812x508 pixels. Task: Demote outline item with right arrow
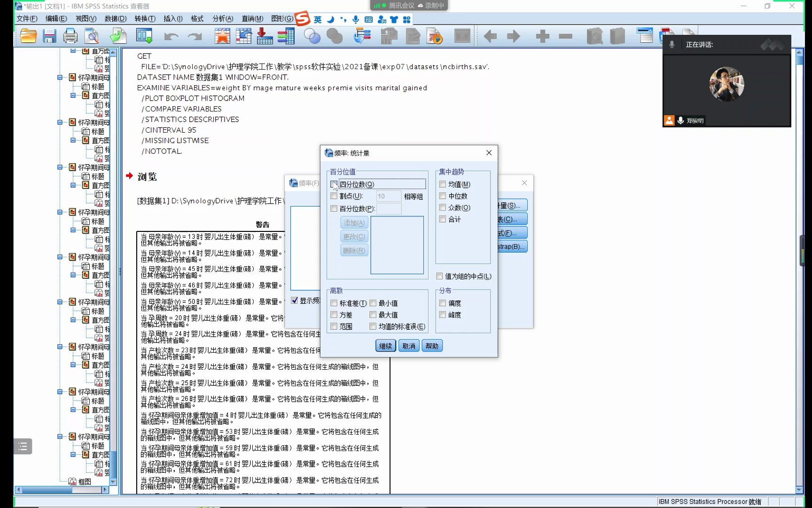click(x=514, y=36)
